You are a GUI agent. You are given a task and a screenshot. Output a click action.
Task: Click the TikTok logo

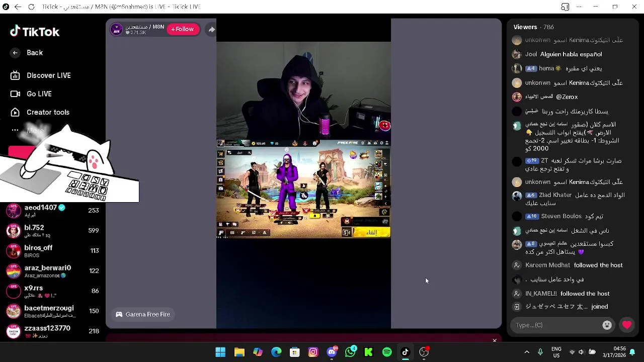point(34,32)
